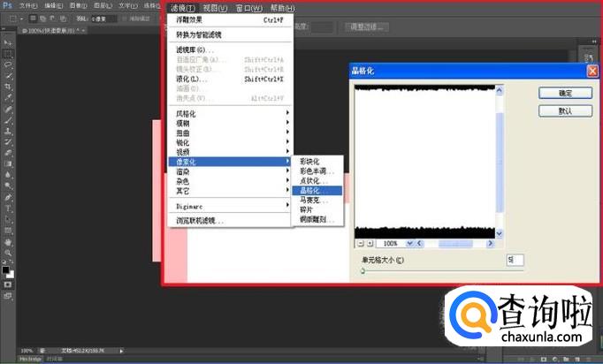Screen dimensions: 603x364
Task: Open the 编辑 menu
Action: pyautogui.click(x=53, y=6)
